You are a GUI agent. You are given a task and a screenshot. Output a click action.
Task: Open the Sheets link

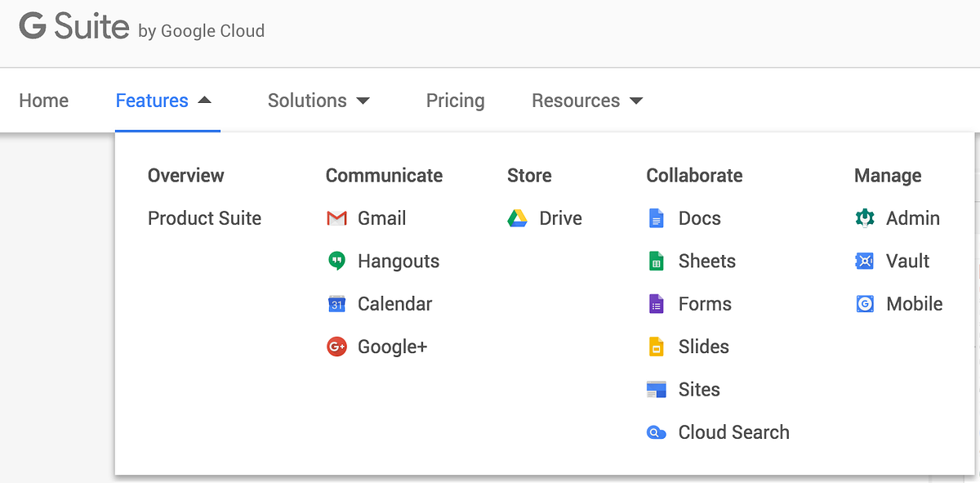[706, 262]
